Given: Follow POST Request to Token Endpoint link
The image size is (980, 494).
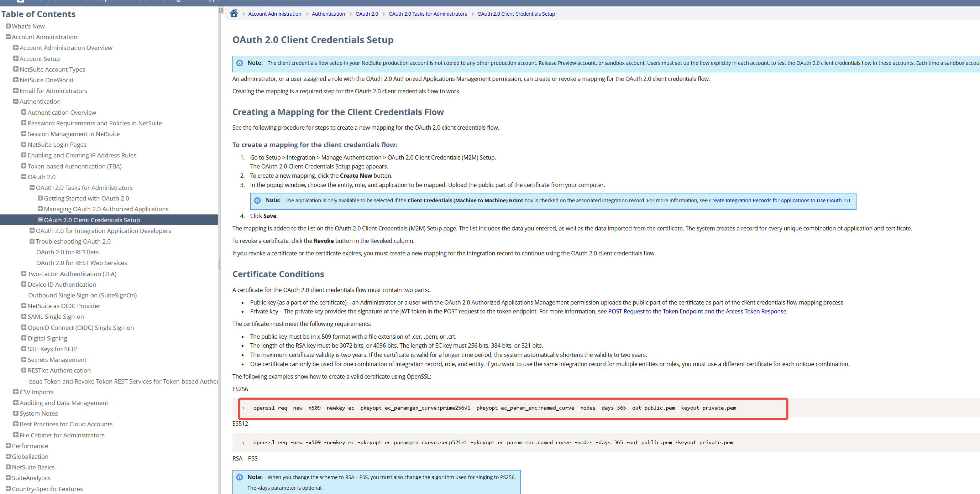Looking at the screenshot, I should click(697, 311).
